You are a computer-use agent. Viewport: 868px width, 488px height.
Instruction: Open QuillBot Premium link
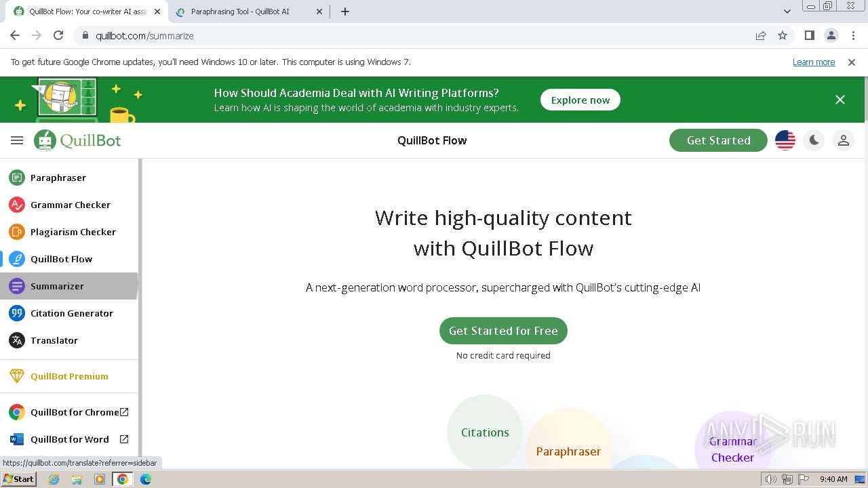69,376
